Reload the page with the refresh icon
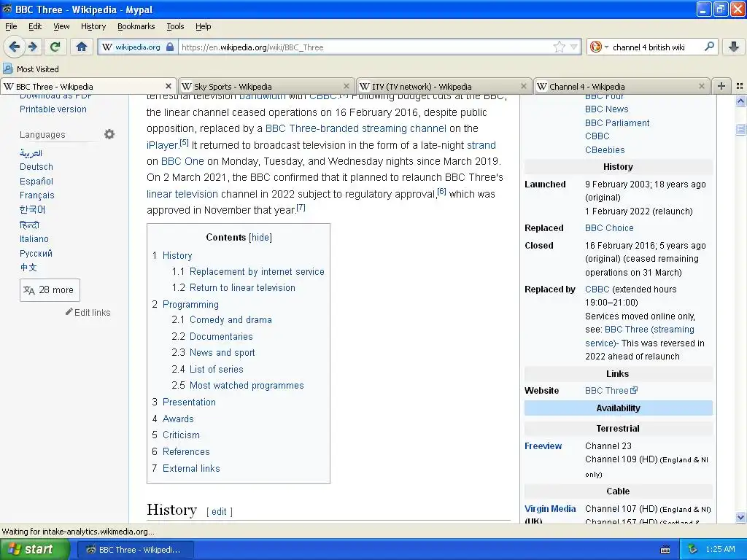This screenshot has height=560, width=747. [55, 47]
